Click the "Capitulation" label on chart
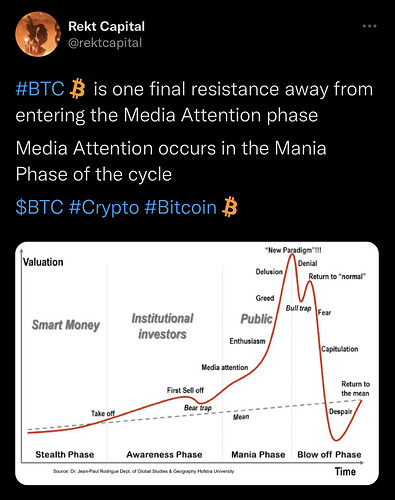The width and height of the screenshot is (395, 500). click(x=340, y=349)
